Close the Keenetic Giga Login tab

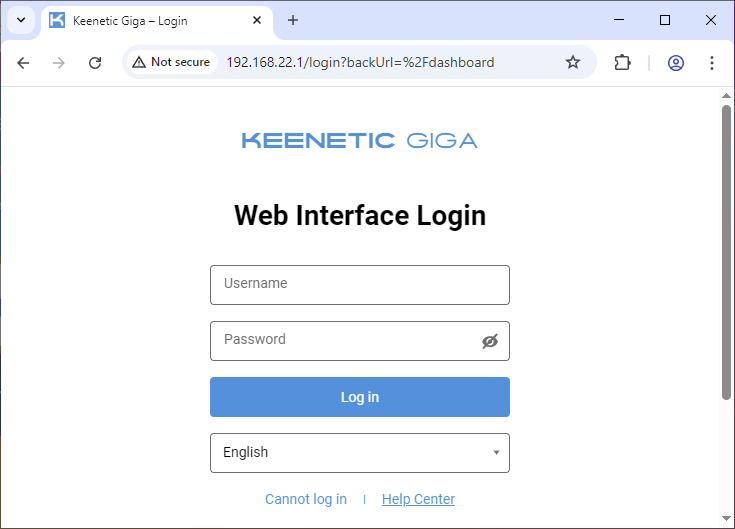click(x=257, y=21)
